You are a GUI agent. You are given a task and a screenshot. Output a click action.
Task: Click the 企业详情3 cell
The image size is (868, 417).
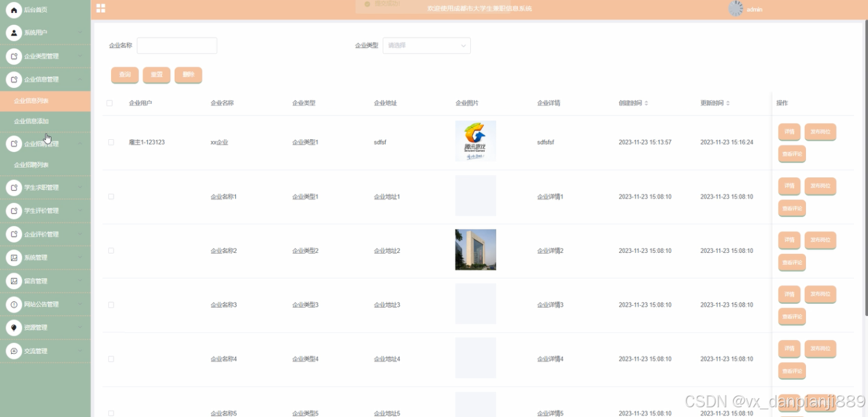coord(550,305)
